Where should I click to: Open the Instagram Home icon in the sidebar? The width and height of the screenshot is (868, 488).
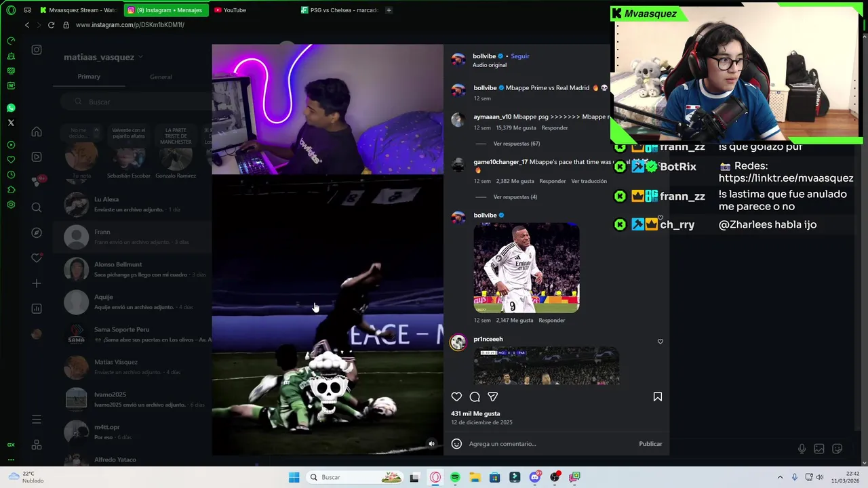click(37, 131)
